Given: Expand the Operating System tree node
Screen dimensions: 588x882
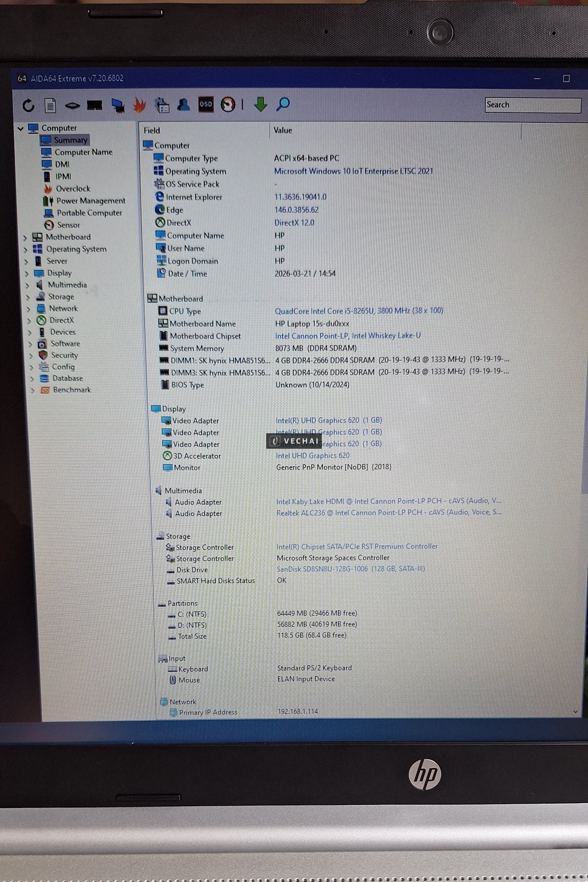Looking at the screenshot, I should (x=25, y=249).
